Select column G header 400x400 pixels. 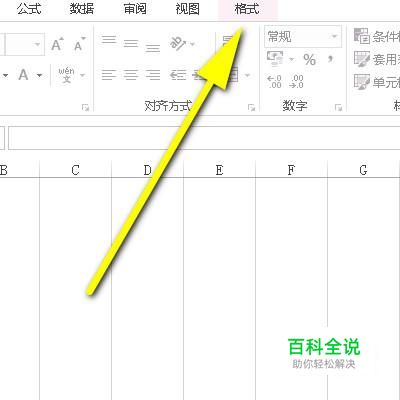point(363,170)
